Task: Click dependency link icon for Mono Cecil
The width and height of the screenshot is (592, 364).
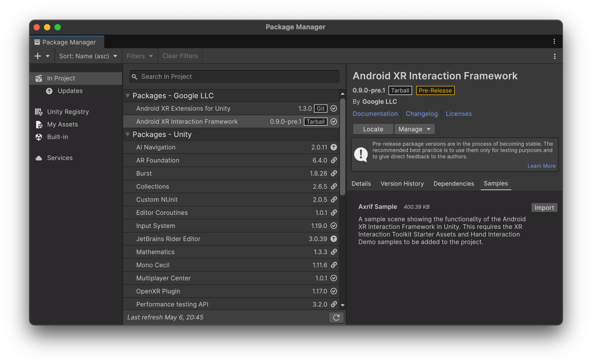Action: pos(334,265)
